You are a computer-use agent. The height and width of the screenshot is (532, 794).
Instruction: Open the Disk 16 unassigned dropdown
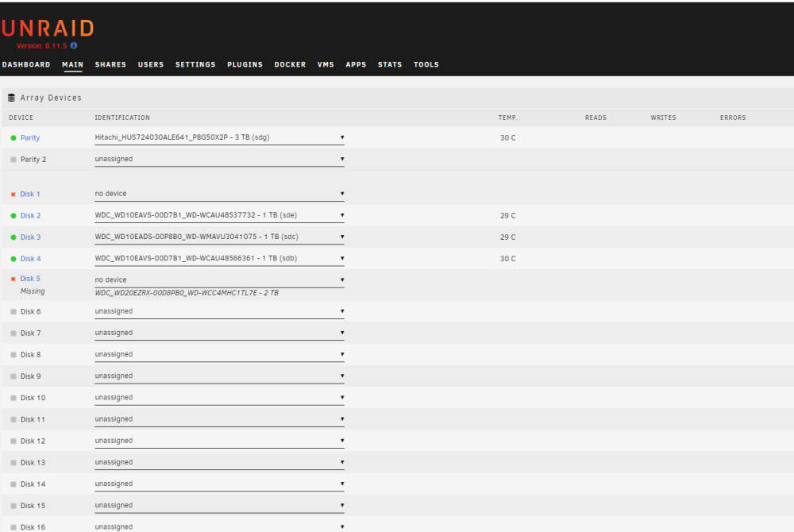[x=219, y=526]
